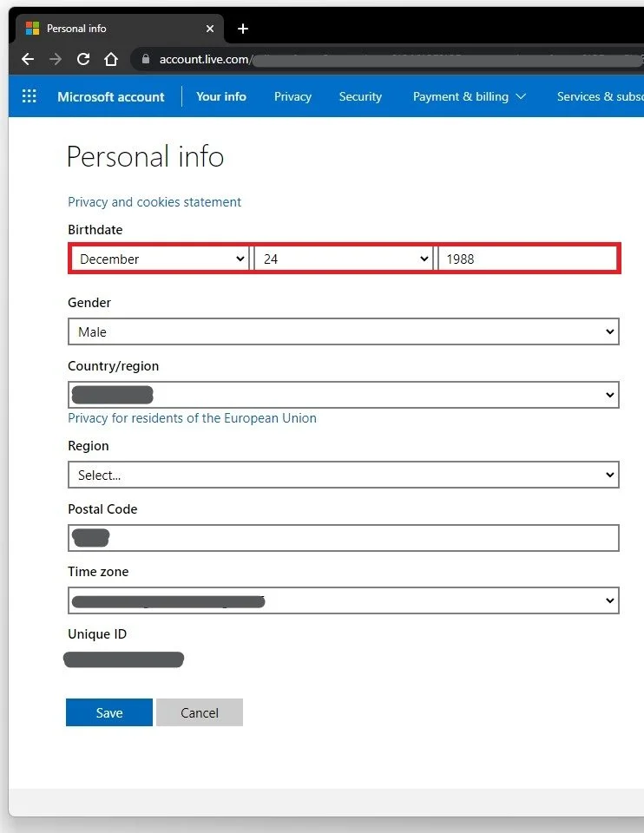644x833 pixels.
Task: Click the browser forward arrow
Action: click(x=56, y=59)
